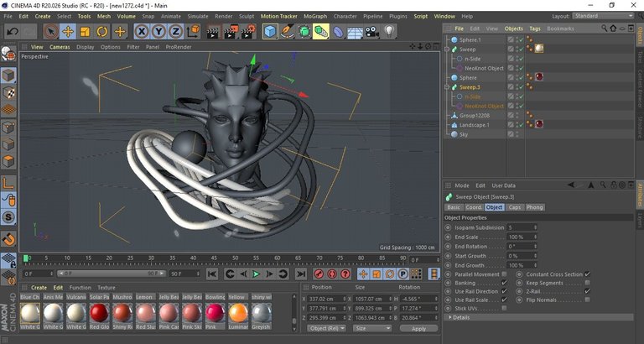This screenshot has width=644, height=344.
Task: Click the Undo arrow icon
Action: point(13,32)
